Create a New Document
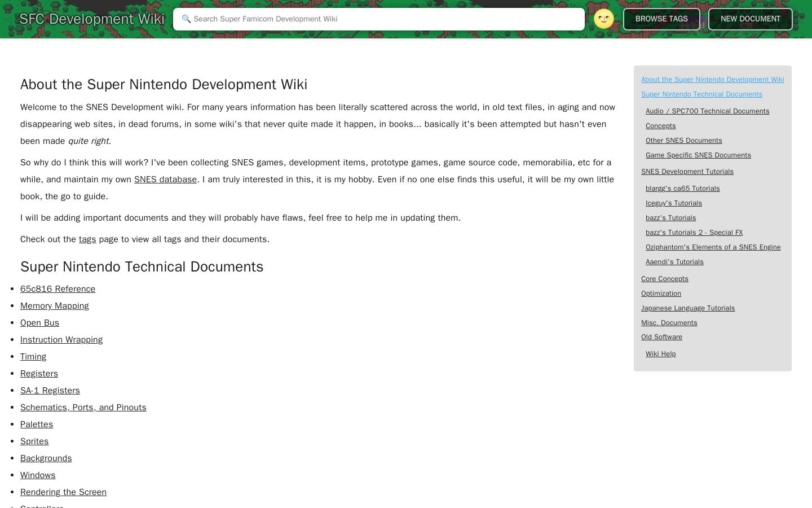Screen dimensions: 812x508 (x=751, y=19)
